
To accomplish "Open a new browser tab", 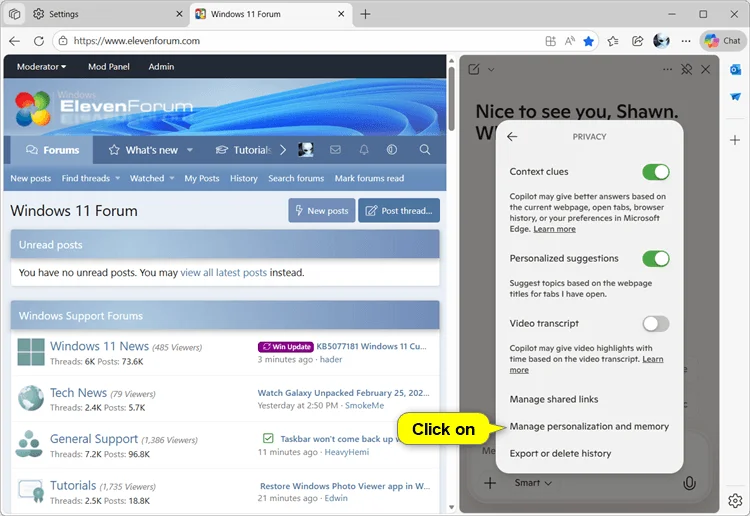I will (x=365, y=14).
